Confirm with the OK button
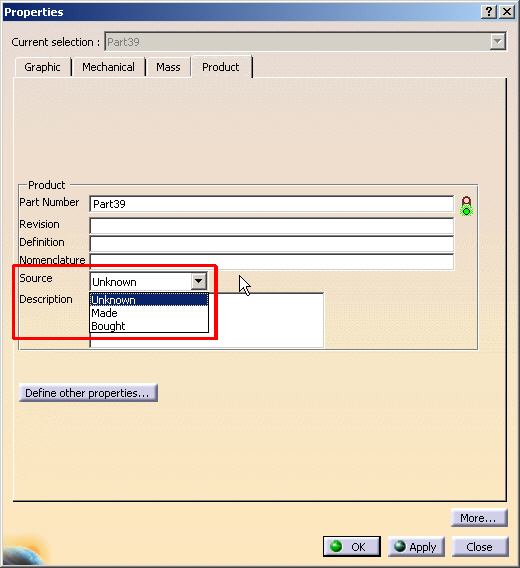The height and width of the screenshot is (568, 520). (x=351, y=547)
